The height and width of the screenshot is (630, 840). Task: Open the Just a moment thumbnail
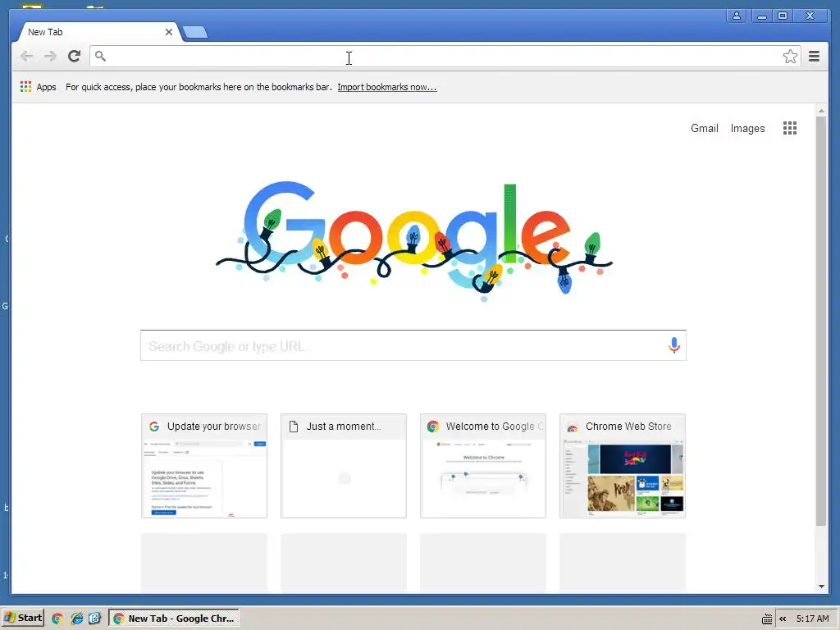tap(344, 466)
